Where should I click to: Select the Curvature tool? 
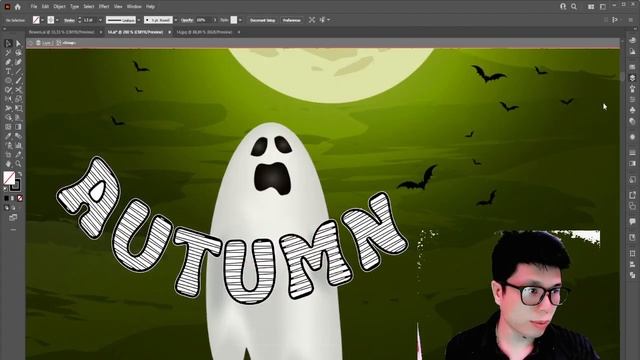click(x=18, y=62)
